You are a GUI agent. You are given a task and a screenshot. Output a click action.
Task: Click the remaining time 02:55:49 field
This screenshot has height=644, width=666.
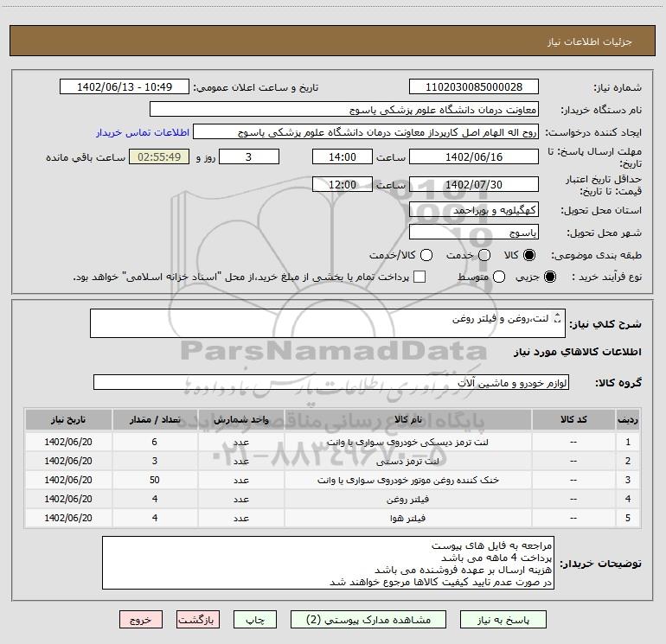tap(159, 156)
